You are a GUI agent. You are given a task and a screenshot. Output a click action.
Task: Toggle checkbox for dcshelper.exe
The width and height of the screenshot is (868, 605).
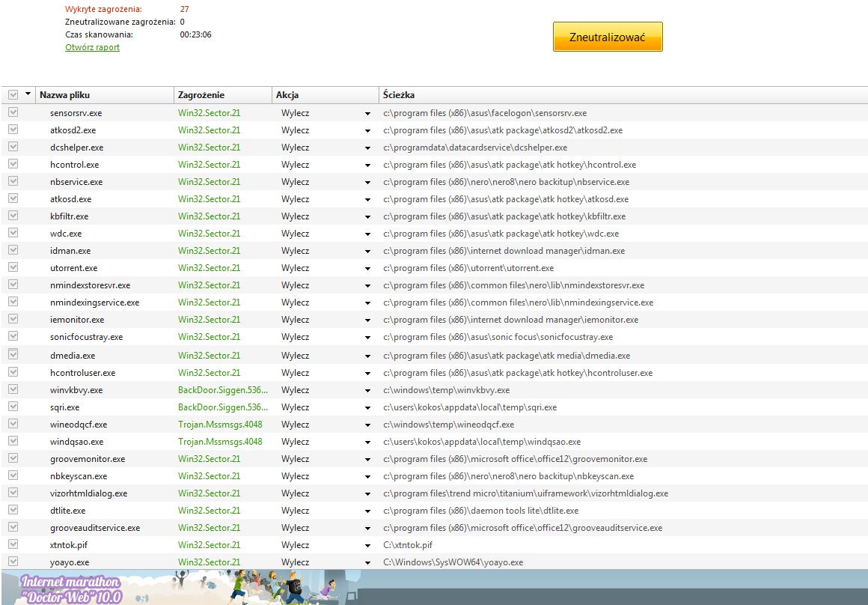tap(13, 147)
